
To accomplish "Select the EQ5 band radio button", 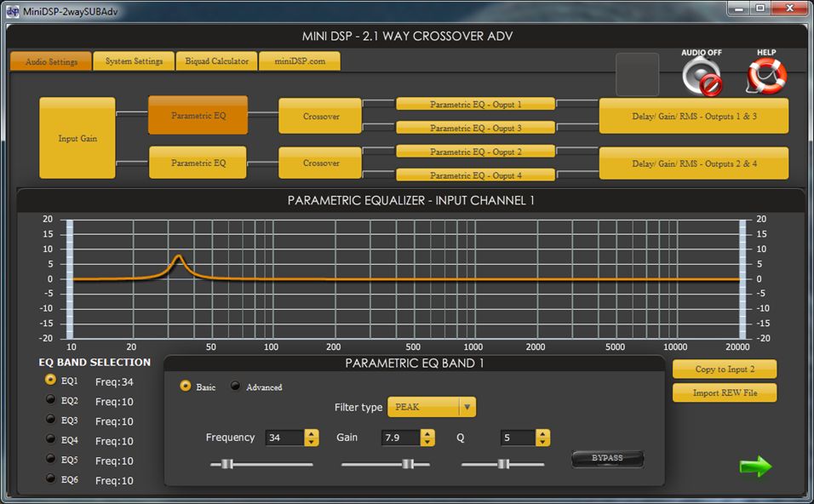I will tap(50, 459).
